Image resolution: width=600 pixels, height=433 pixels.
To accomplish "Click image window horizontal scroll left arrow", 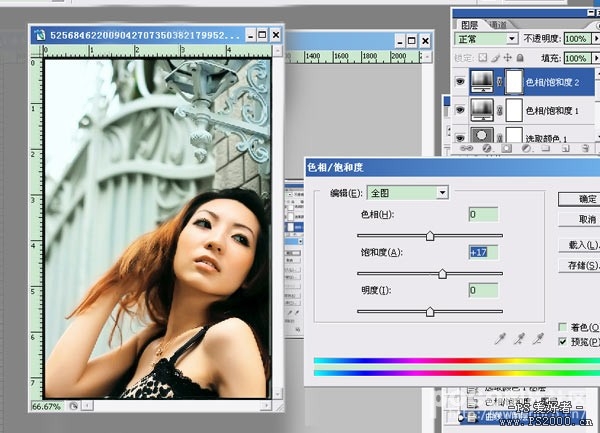I will click(88, 405).
